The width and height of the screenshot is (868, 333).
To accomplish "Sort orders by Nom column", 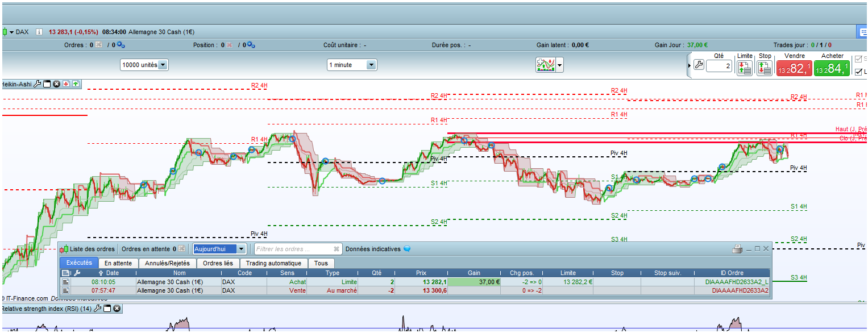I will (x=179, y=273).
